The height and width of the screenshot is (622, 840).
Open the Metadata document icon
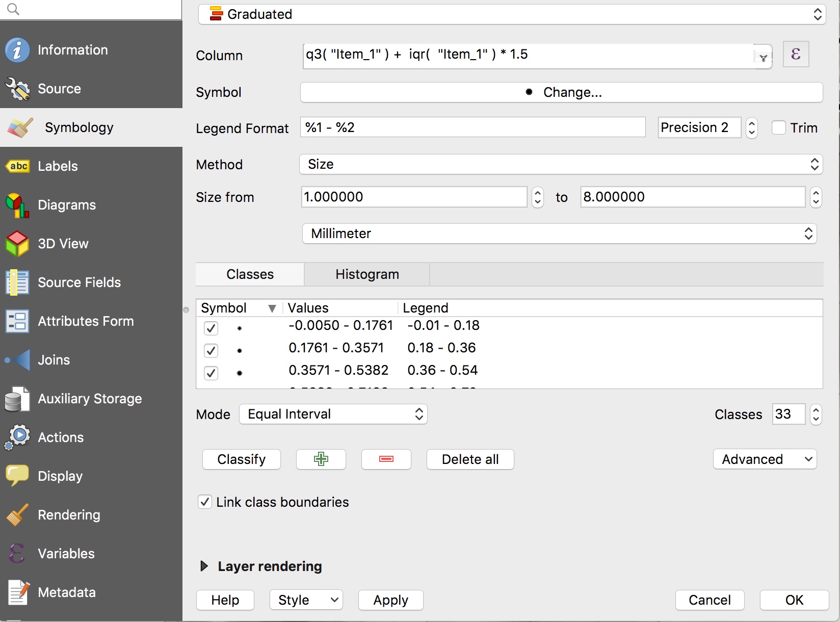tap(18, 592)
